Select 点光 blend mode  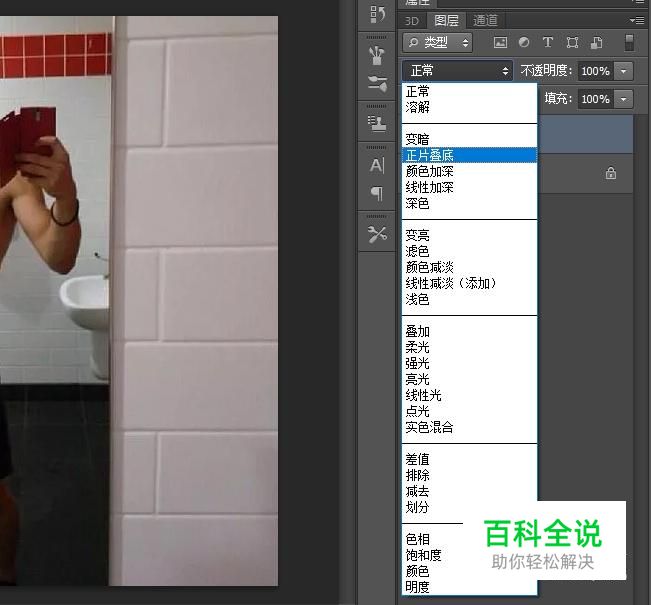(470, 411)
